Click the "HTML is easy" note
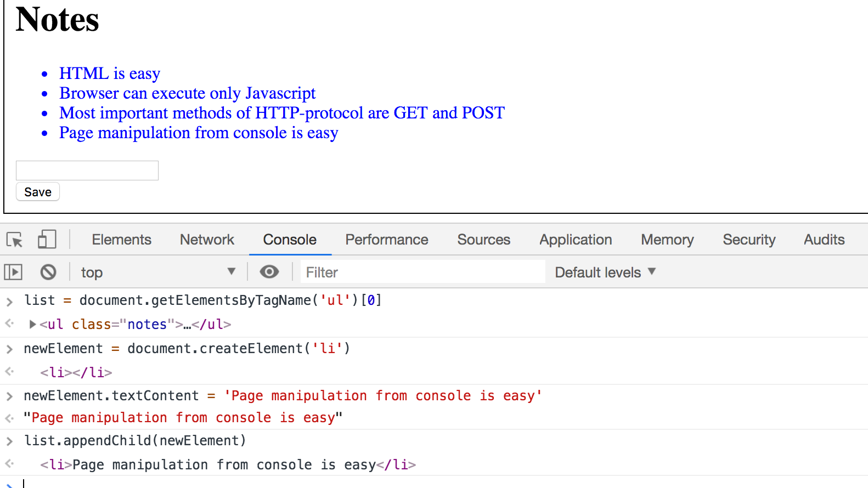 pos(110,73)
